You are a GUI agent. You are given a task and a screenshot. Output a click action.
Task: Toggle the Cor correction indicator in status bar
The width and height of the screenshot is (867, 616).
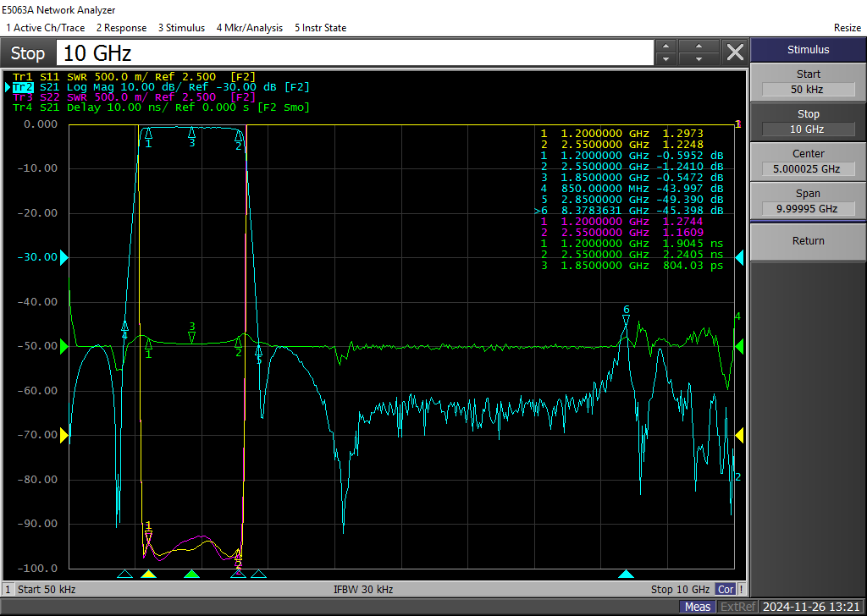(726, 589)
